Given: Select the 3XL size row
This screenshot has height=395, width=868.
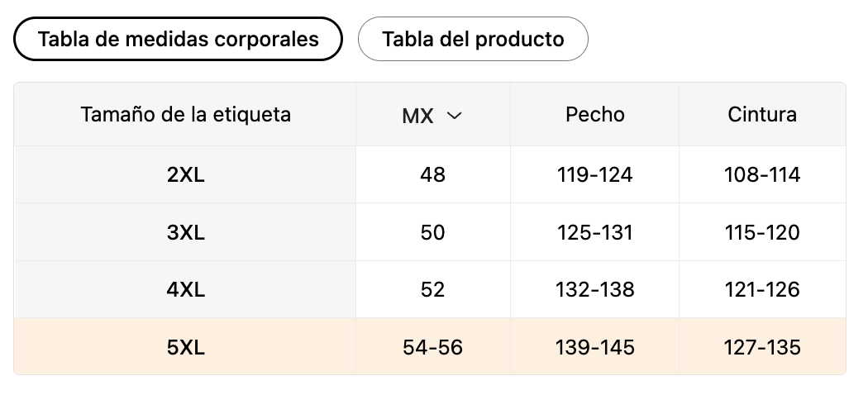Looking at the screenshot, I should pyautogui.click(x=430, y=232).
